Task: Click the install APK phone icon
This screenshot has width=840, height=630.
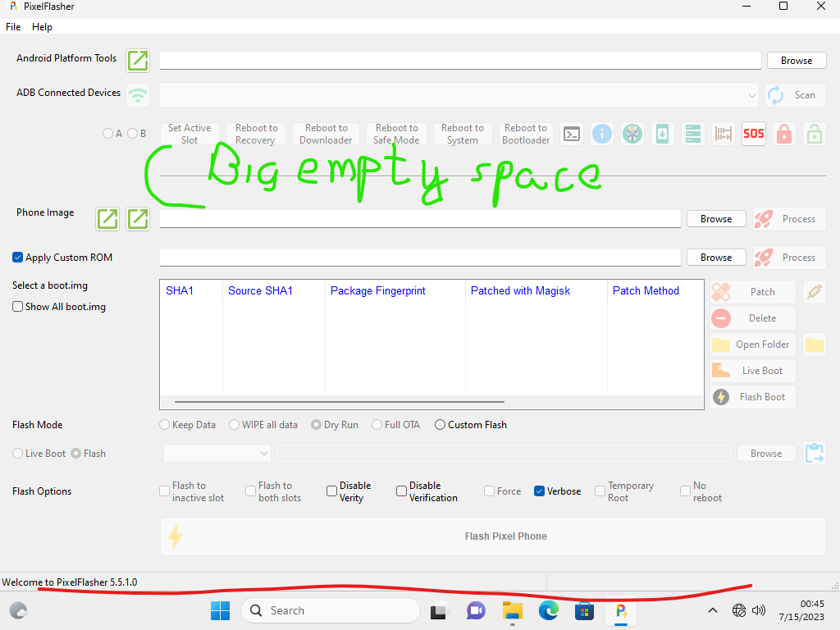Action: 662,134
